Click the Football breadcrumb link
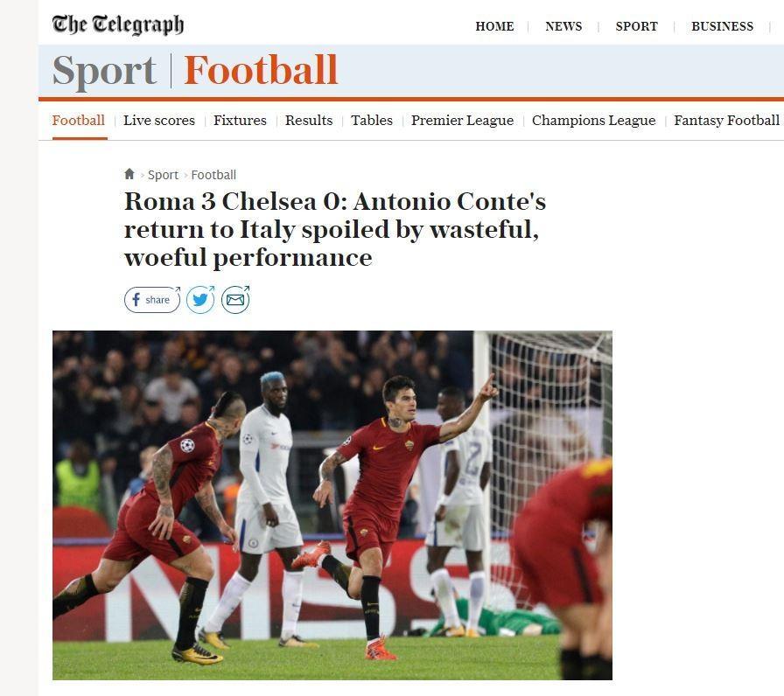This screenshot has width=784, height=696. pyautogui.click(x=213, y=175)
